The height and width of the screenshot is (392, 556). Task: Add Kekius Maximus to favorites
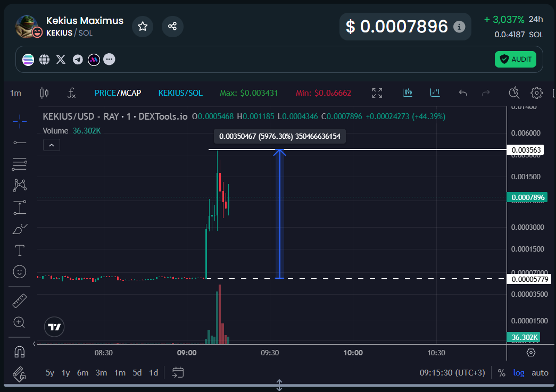point(143,26)
